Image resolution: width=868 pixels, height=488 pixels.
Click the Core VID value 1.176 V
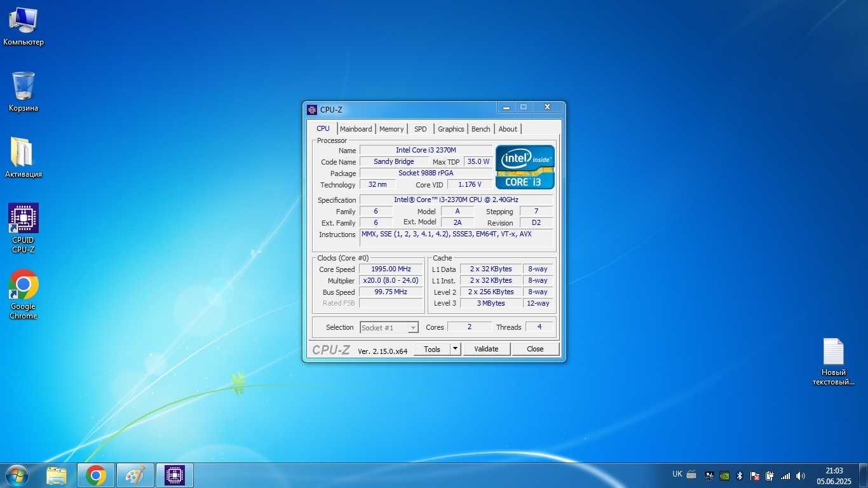[470, 184]
